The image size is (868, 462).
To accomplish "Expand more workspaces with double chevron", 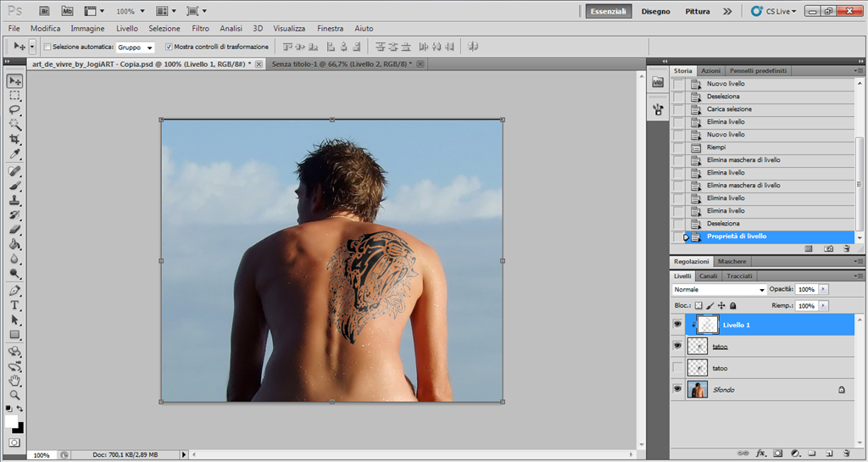I will (x=727, y=11).
